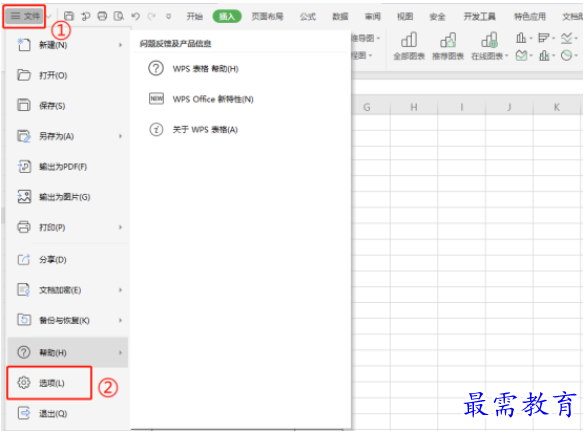585x436 pixels.
Task: Select 退出(Q) in the file menu
Action: coord(68,413)
